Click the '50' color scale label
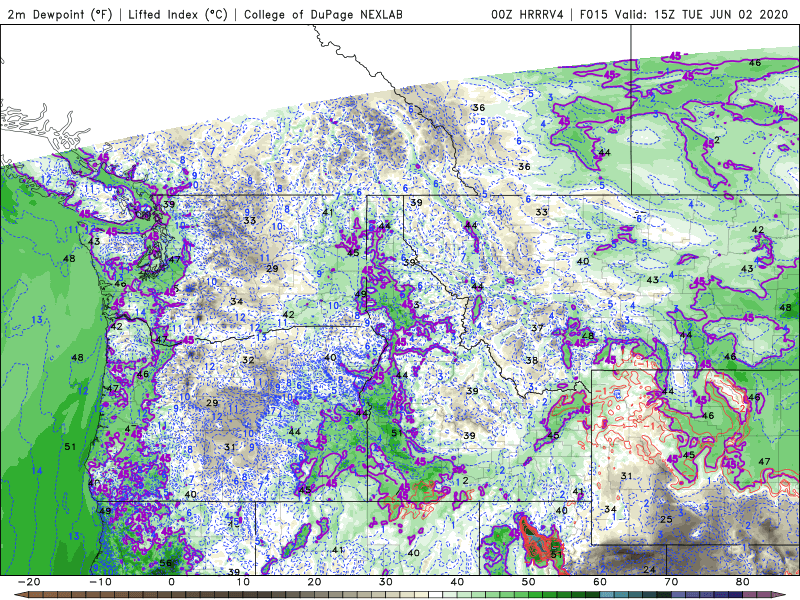The width and height of the screenshot is (800, 600). [529, 582]
